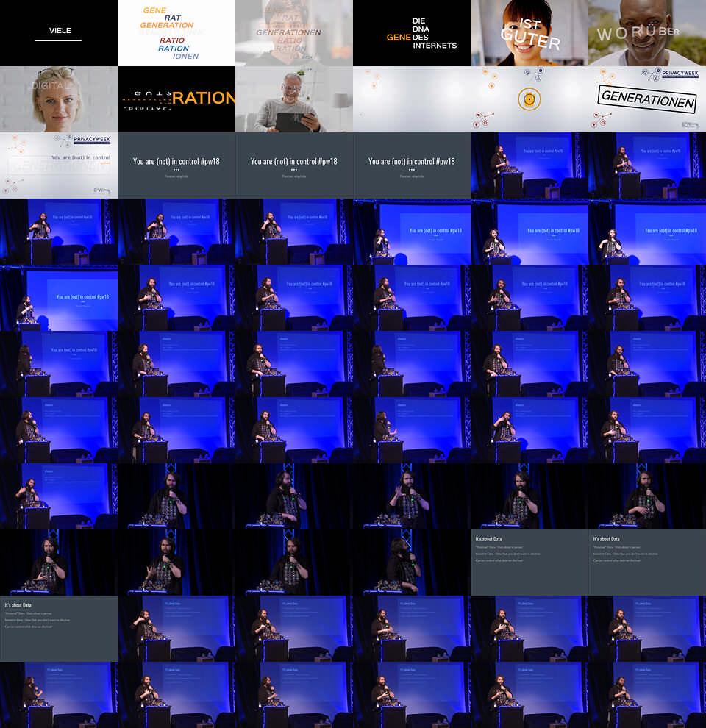Click the first speaker-at-podium blue stage frame

tap(529, 165)
